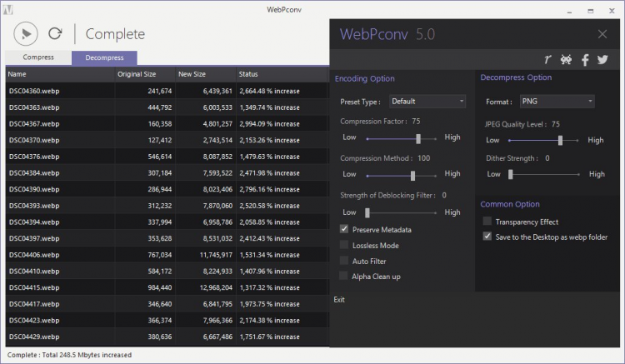
Task: Open the Format PNG dropdown
Action: (x=557, y=102)
